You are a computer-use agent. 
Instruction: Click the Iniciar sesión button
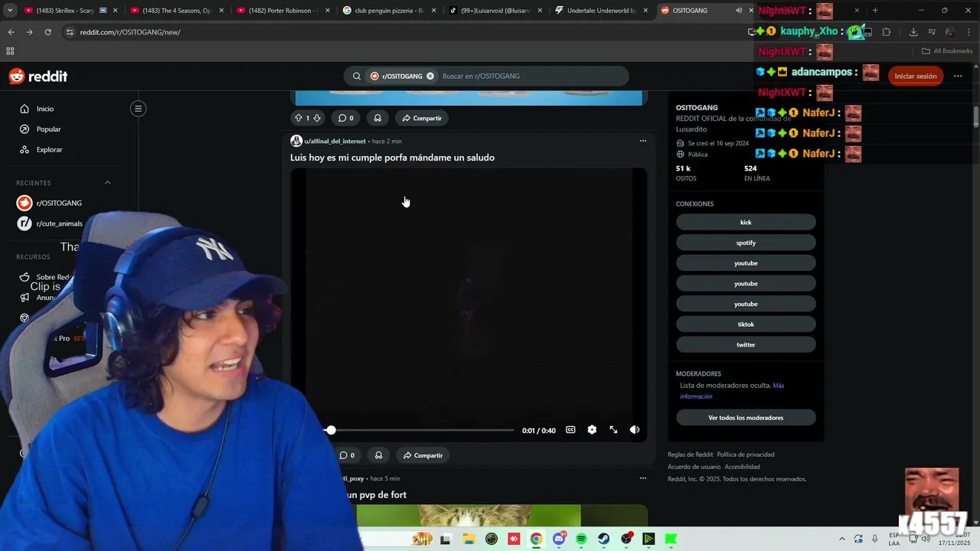click(916, 76)
